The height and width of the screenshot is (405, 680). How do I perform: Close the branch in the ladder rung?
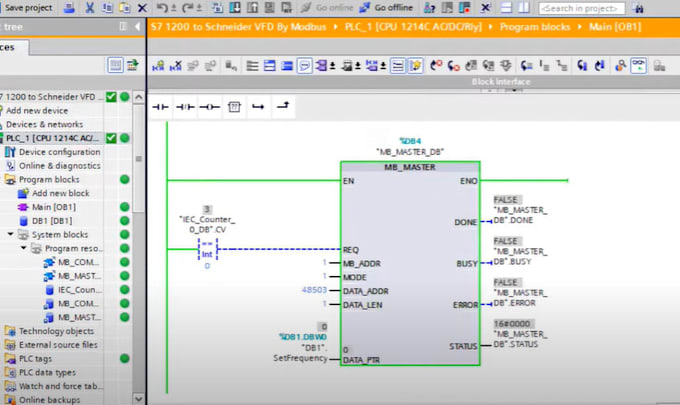283,105
